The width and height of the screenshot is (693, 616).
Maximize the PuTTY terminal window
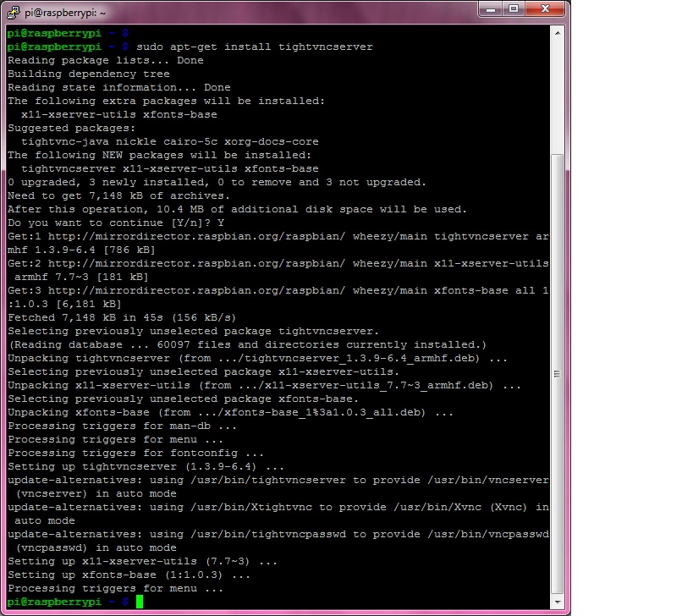[x=514, y=8]
